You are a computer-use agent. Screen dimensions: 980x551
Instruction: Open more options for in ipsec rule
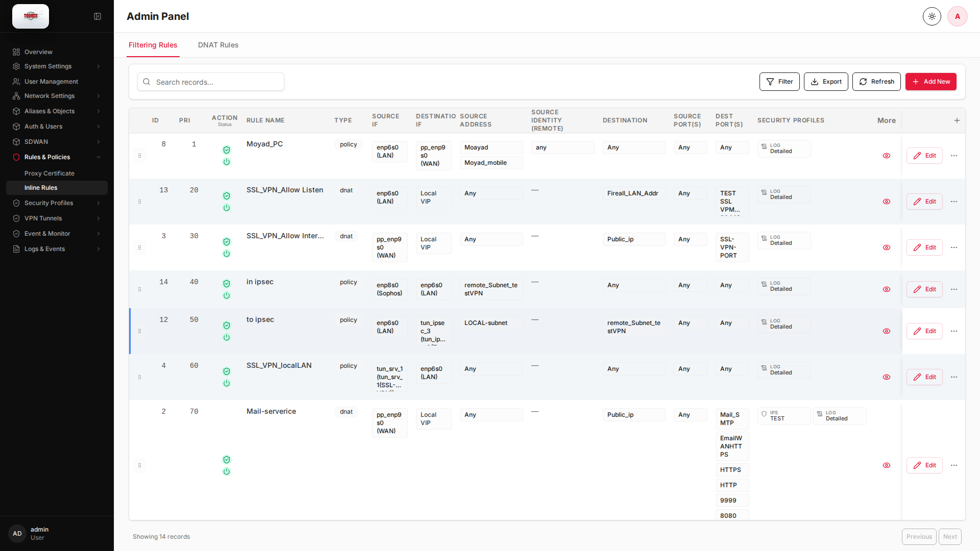954,289
